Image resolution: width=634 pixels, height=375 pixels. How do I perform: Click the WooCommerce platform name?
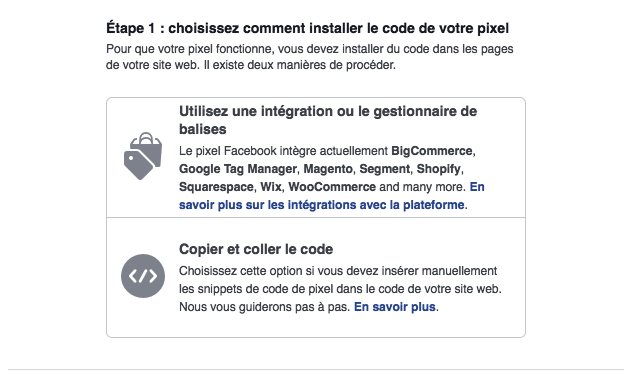(332, 187)
